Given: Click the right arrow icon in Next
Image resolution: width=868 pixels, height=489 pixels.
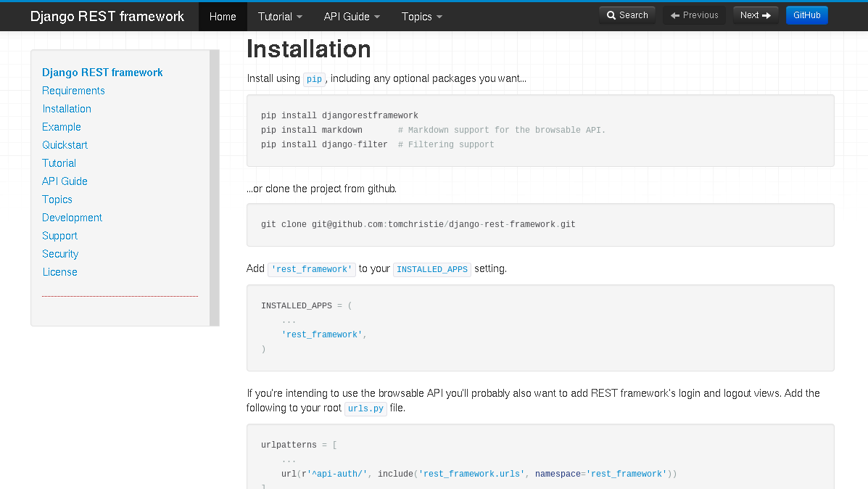Looking at the screenshot, I should 766,15.
